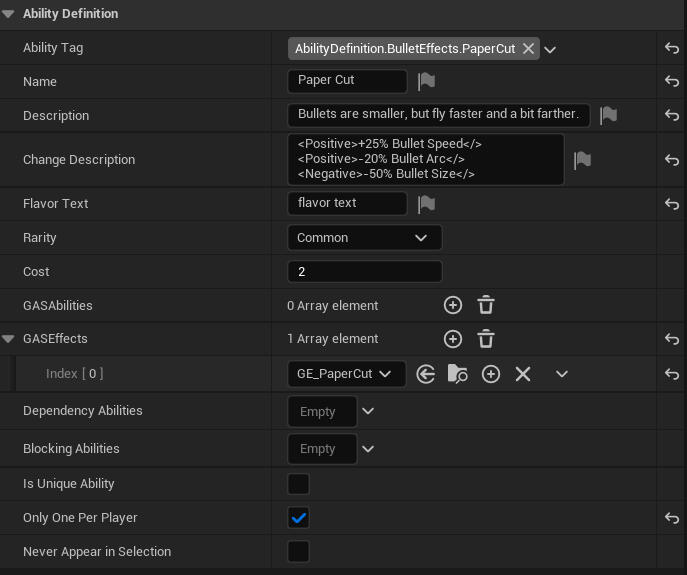
Task: Click the Flavor Text flag icon
Action: click(426, 204)
